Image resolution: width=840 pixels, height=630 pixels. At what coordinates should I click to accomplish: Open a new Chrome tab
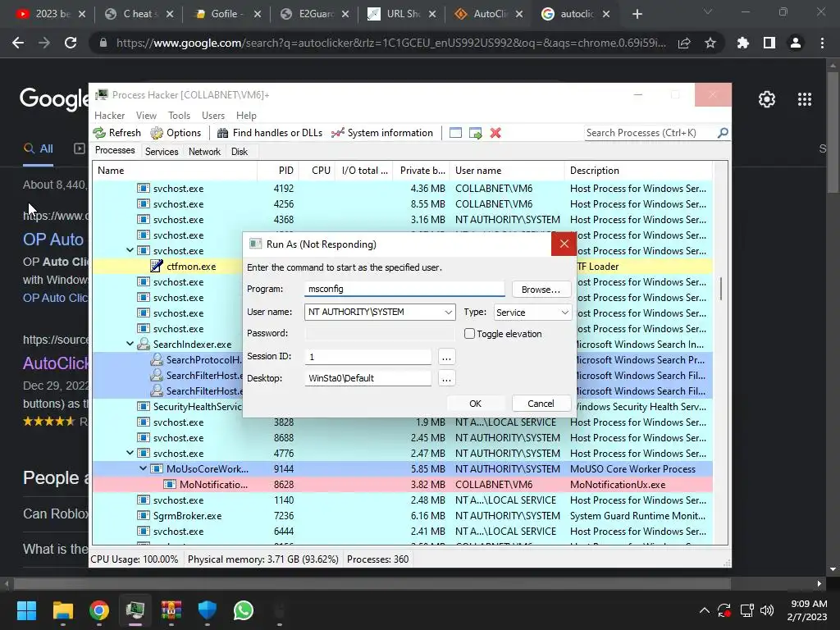pos(637,14)
